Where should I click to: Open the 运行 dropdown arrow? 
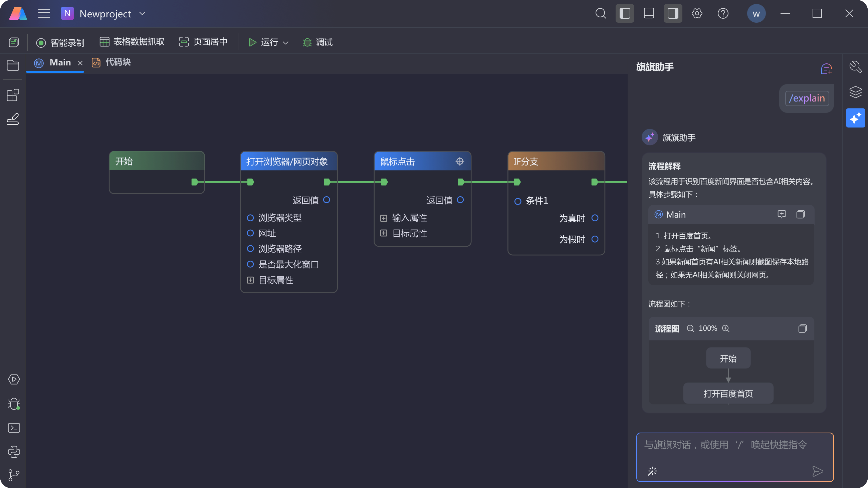point(285,43)
